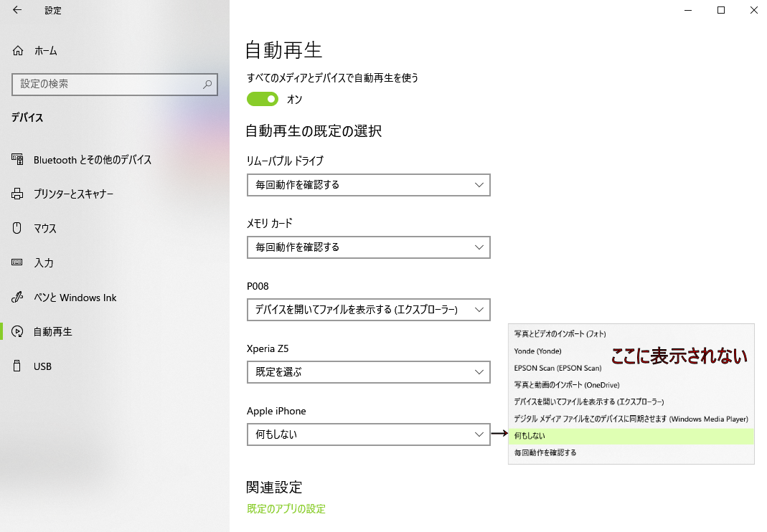
Task: Open the Apple iPhone dropdown
Action: [x=368, y=434]
